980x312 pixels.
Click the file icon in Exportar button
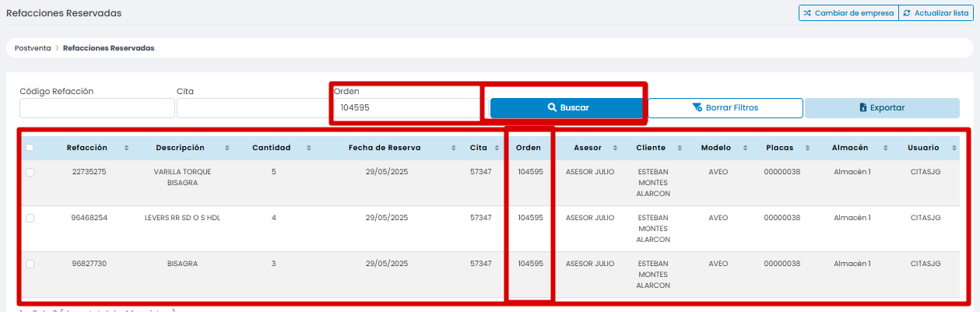coord(863,108)
